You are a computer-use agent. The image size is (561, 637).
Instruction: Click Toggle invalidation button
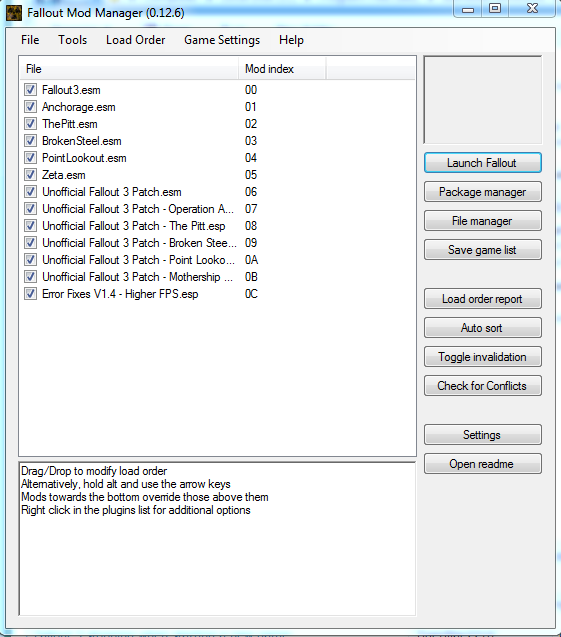[x=483, y=357]
